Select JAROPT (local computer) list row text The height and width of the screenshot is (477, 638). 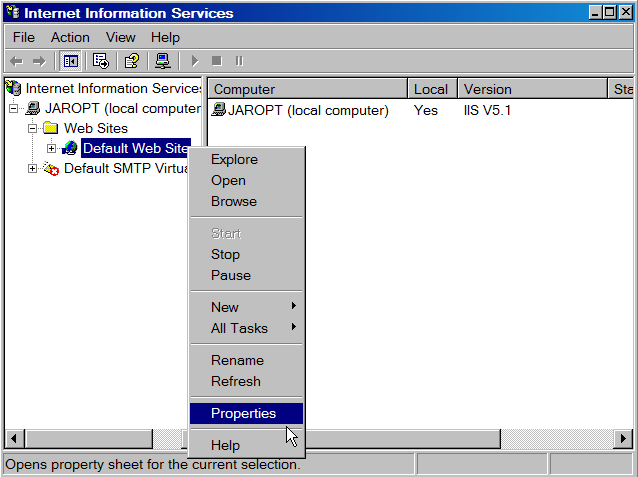pos(308,110)
